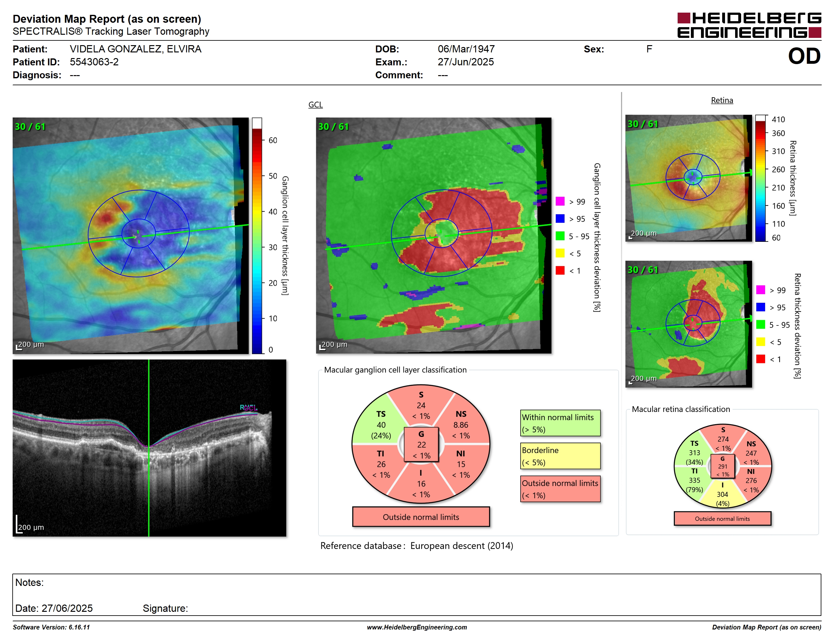
Task: Click the green 5 - 95 GCL legend swatch
Action: [560, 236]
